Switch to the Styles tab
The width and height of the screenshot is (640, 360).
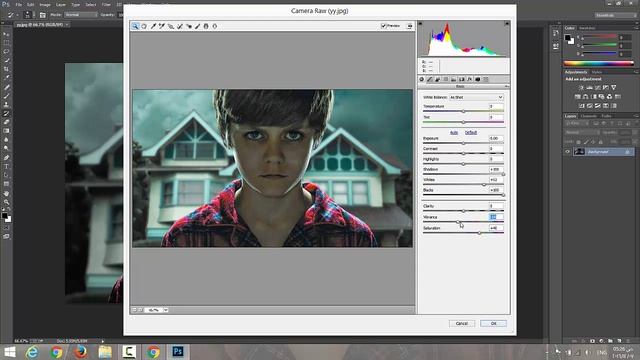(596, 72)
